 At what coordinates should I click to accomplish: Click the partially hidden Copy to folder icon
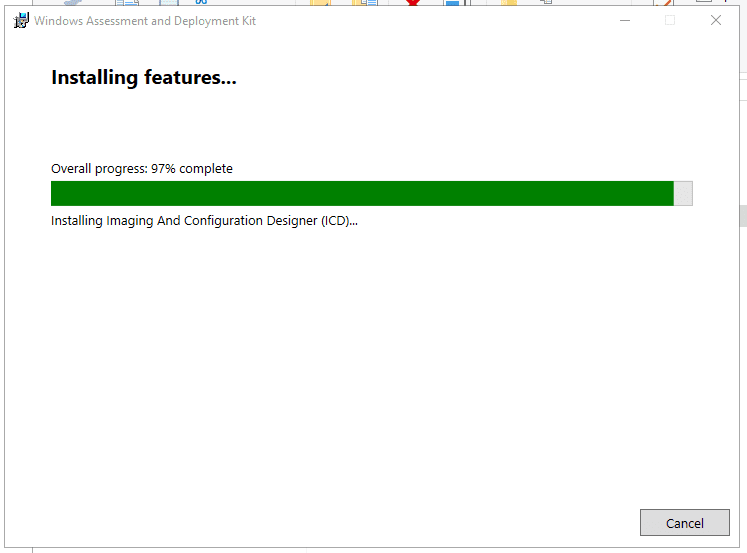364,3
